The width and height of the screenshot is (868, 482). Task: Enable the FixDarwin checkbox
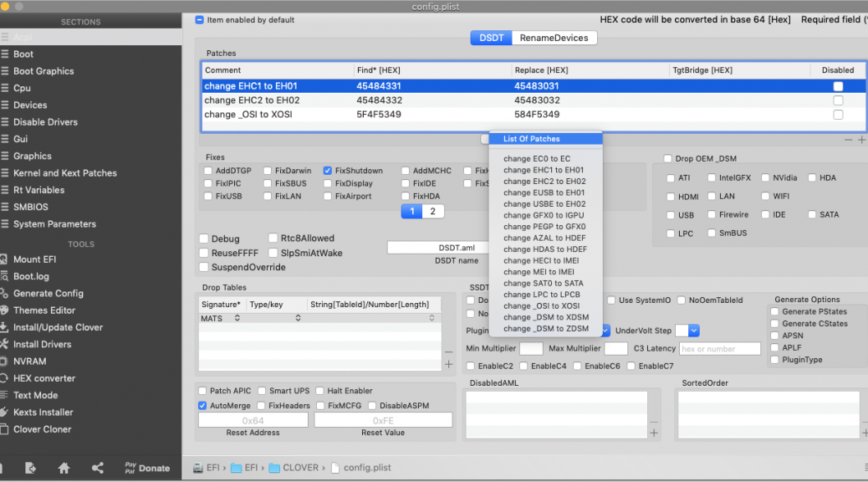pos(268,171)
